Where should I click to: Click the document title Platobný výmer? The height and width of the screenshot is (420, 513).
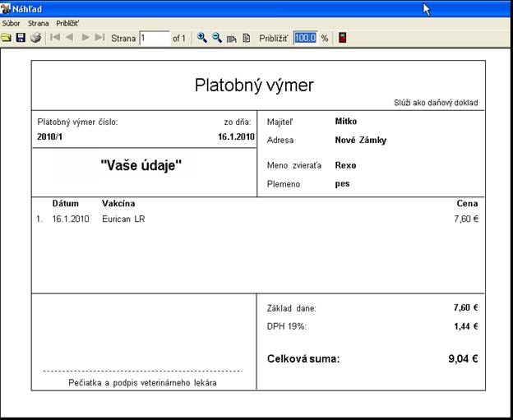(254, 85)
